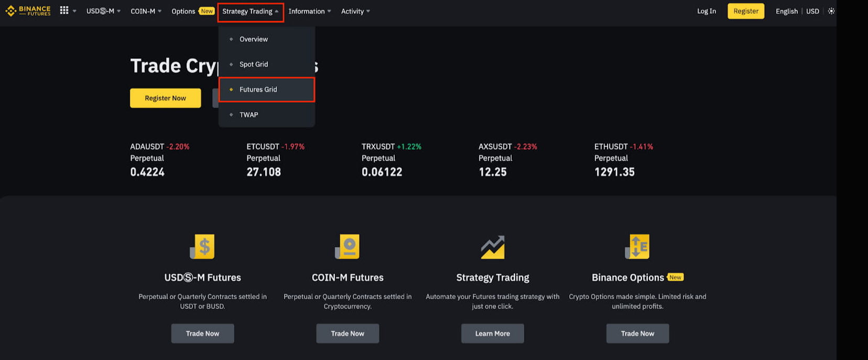Click the New badge beside Options

207,11
